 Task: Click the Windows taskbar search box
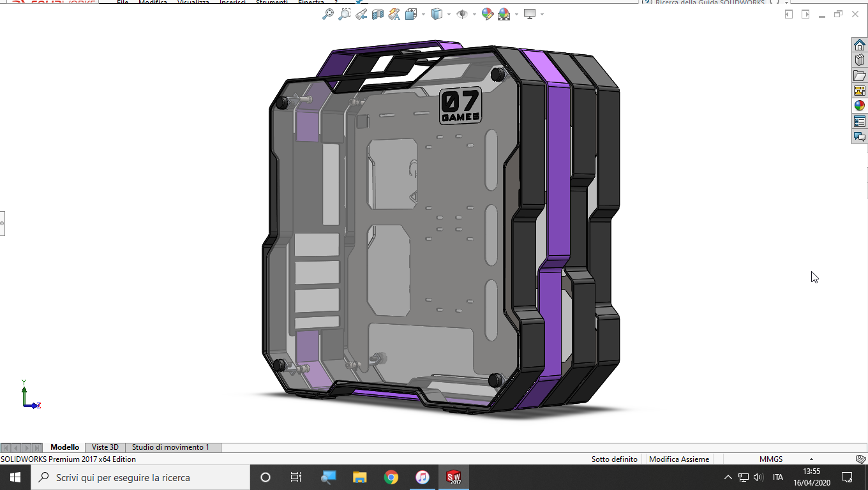(140, 477)
